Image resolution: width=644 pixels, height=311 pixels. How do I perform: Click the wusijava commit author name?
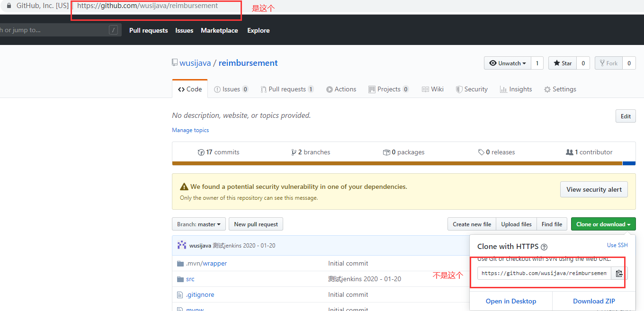click(200, 245)
